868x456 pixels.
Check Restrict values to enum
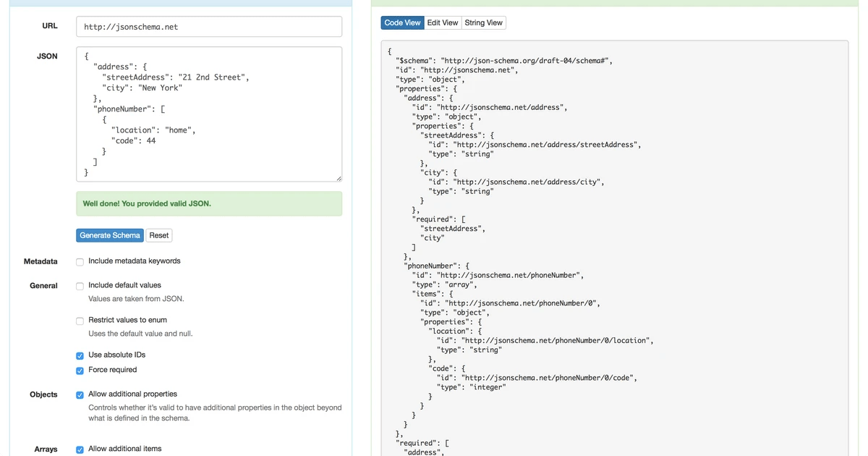(x=80, y=320)
